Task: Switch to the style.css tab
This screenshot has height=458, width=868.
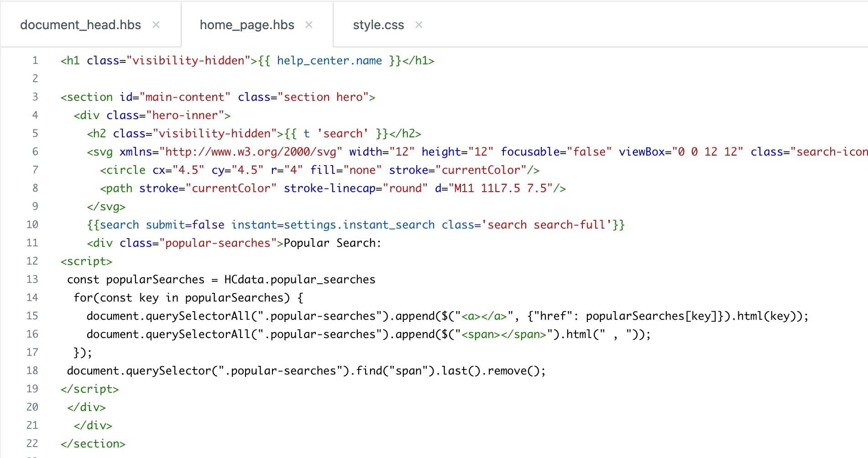Action: coord(378,25)
